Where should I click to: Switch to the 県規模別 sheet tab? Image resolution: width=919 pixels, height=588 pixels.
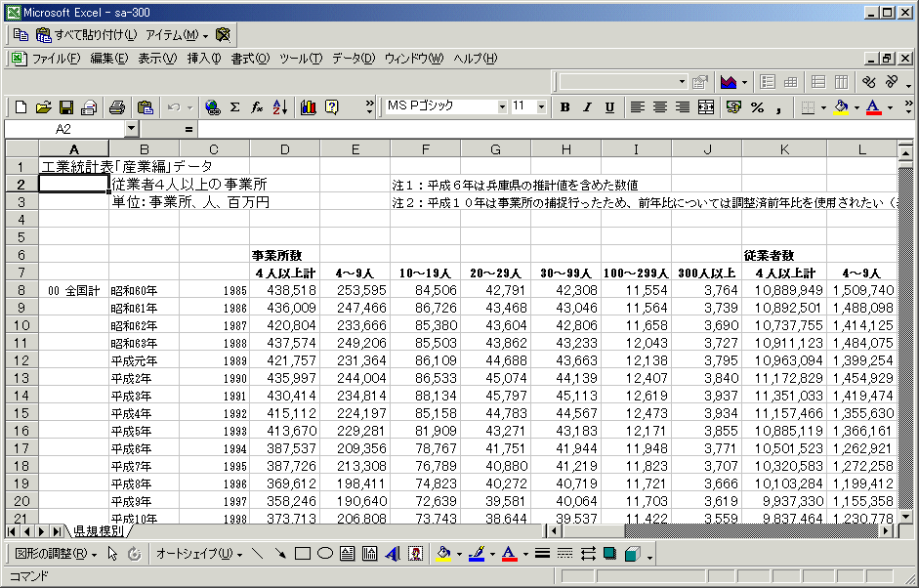99,531
